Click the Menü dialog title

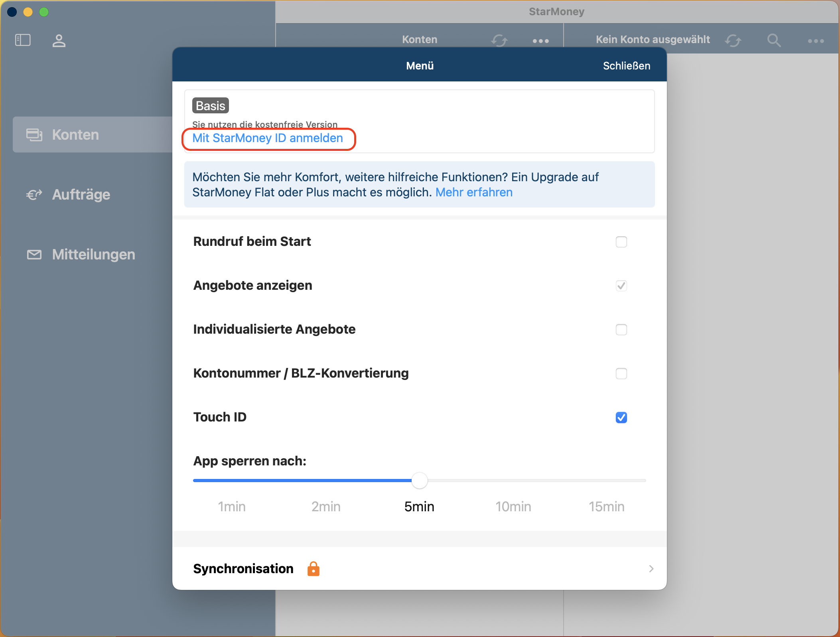(x=420, y=66)
